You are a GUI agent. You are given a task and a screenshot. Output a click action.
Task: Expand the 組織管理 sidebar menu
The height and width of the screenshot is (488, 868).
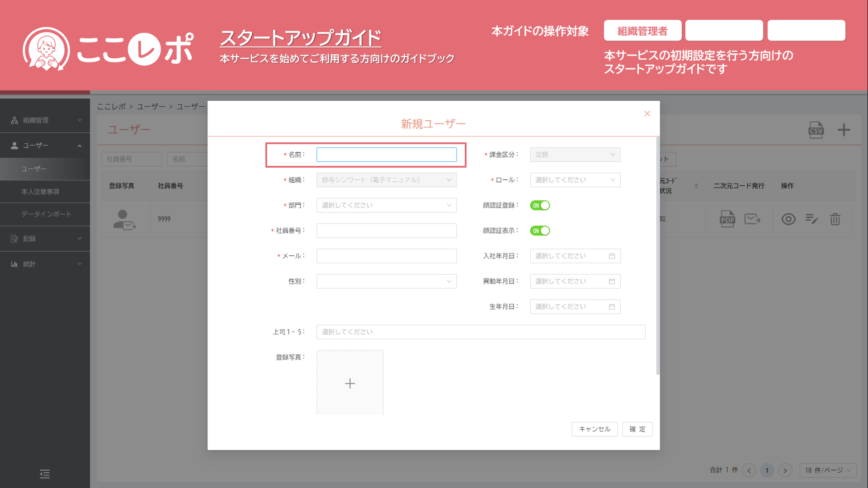[45, 120]
